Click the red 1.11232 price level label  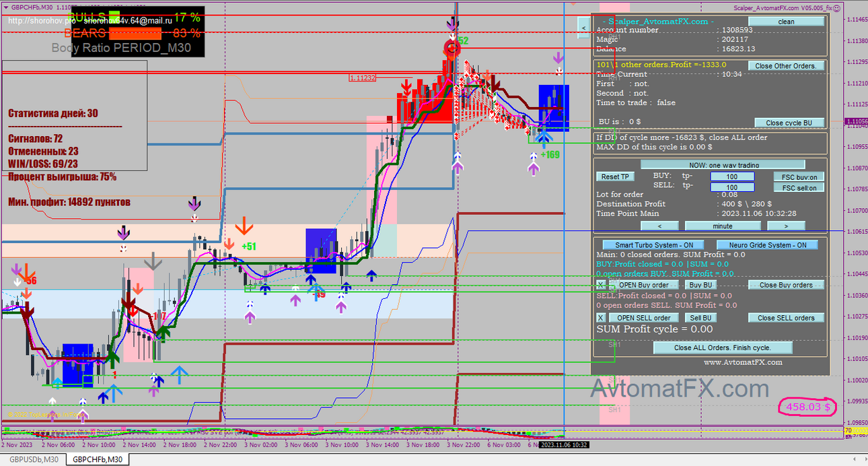(x=362, y=78)
